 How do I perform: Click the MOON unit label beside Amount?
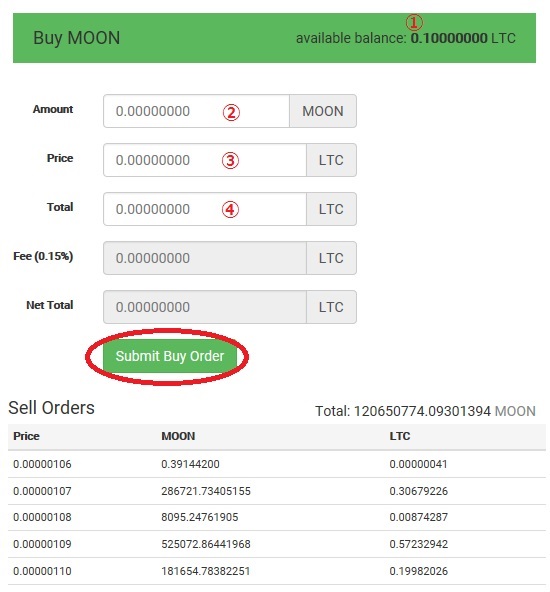tap(323, 111)
